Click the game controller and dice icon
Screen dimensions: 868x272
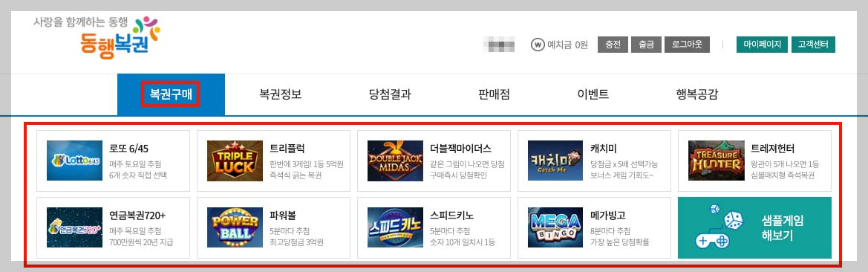(719, 226)
